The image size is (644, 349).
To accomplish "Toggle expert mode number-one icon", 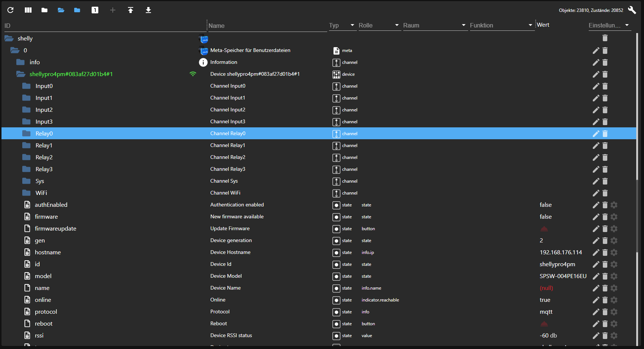I will pyautogui.click(x=95, y=10).
